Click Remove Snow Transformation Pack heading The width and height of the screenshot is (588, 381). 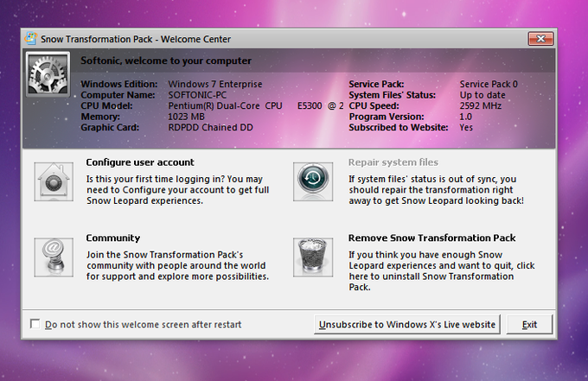(432, 238)
